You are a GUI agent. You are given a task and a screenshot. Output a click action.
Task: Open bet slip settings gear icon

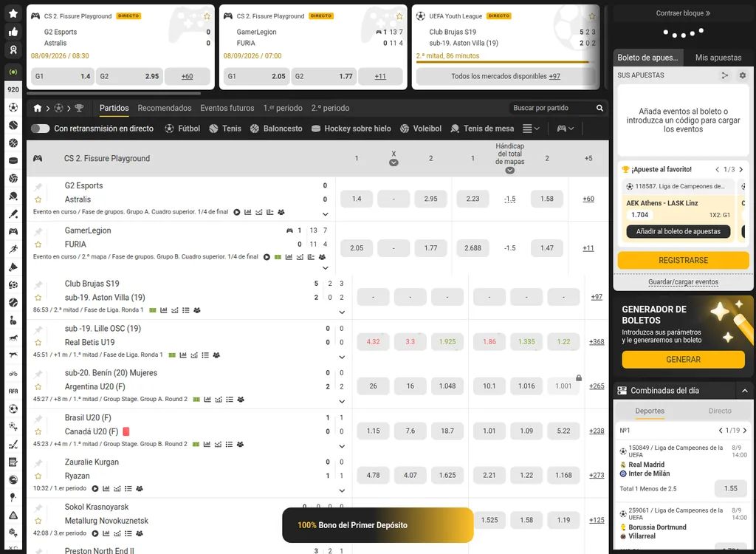[x=743, y=75]
